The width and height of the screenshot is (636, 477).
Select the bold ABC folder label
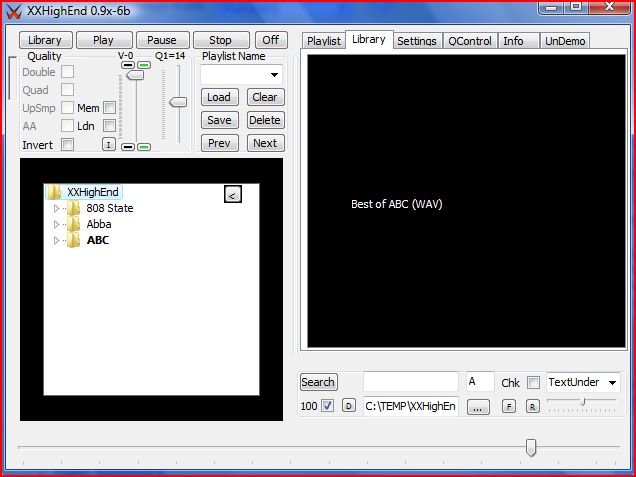coord(98,241)
